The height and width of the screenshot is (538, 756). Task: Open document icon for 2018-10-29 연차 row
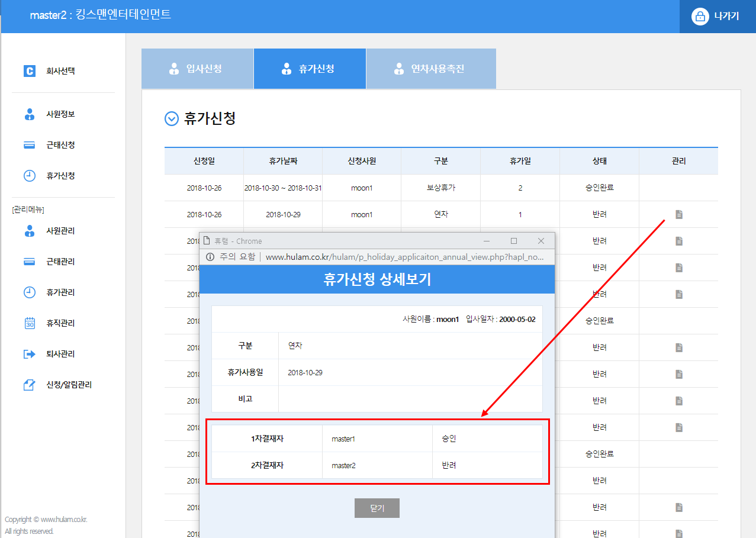[x=679, y=214]
